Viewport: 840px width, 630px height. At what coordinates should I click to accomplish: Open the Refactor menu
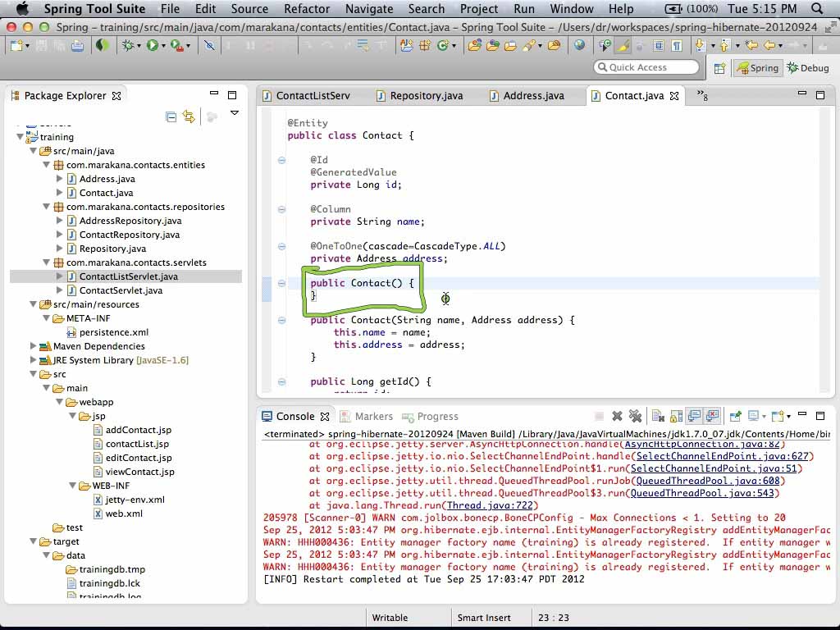(x=307, y=8)
